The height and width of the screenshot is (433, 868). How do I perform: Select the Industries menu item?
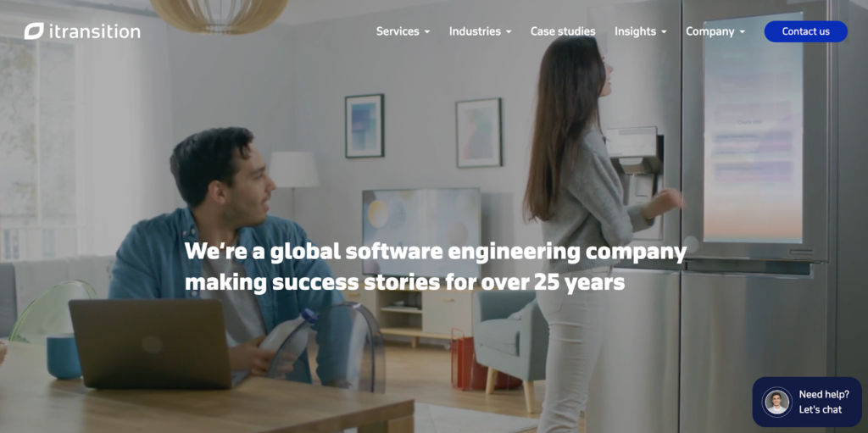(475, 31)
